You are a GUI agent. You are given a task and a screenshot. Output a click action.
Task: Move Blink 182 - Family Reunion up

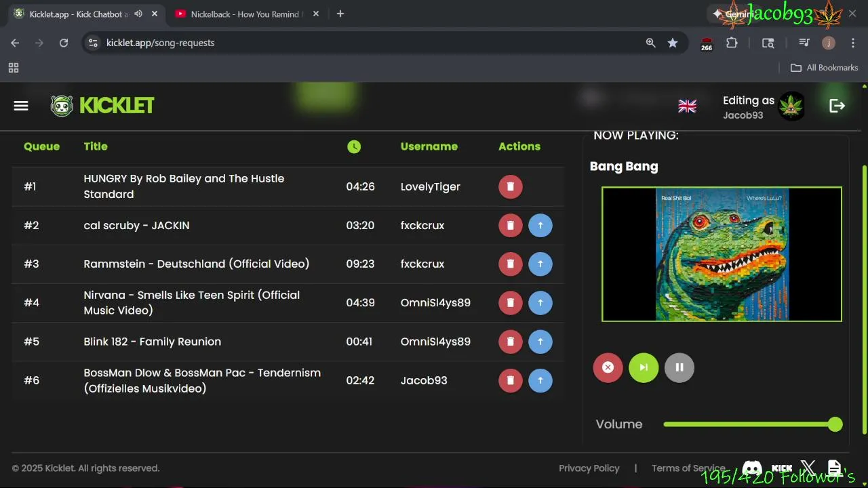pyautogui.click(x=540, y=342)
